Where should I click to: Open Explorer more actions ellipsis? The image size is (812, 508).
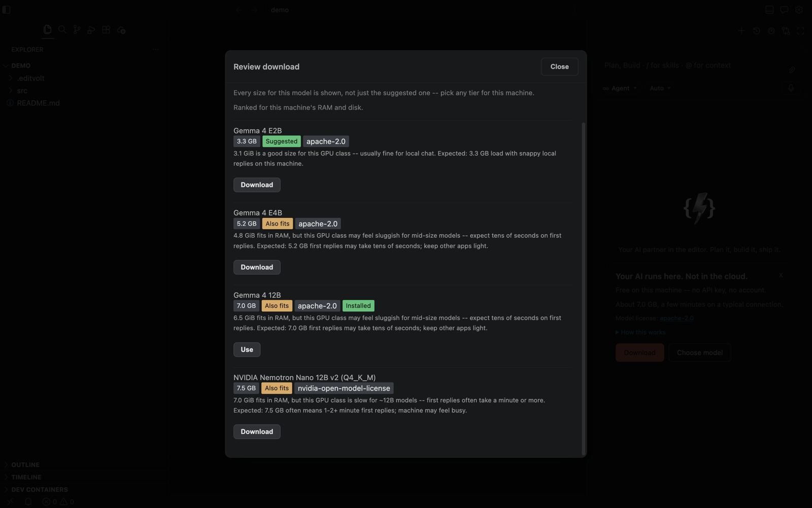click(155, 49)
